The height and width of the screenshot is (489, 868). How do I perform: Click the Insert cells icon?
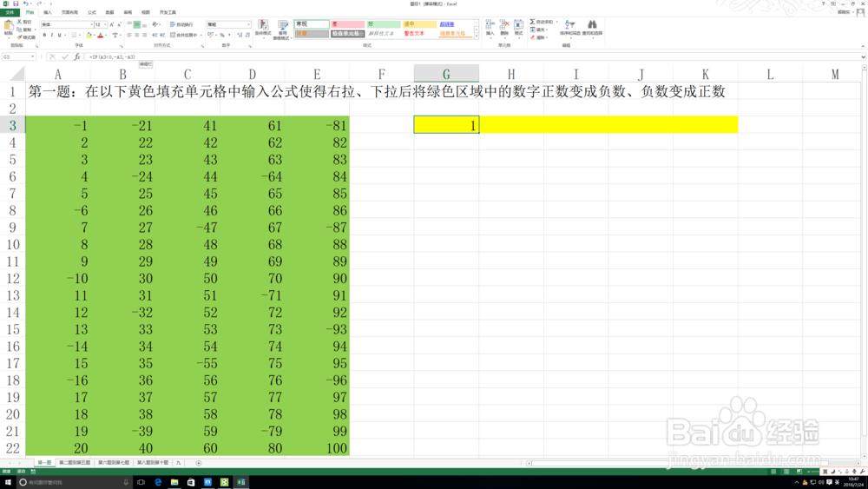click(490, 25)
